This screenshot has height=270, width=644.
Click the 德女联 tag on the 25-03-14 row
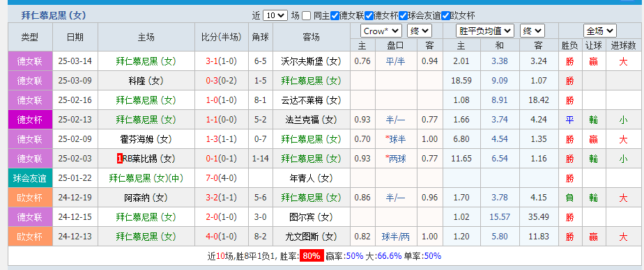(x=30, y=61)
